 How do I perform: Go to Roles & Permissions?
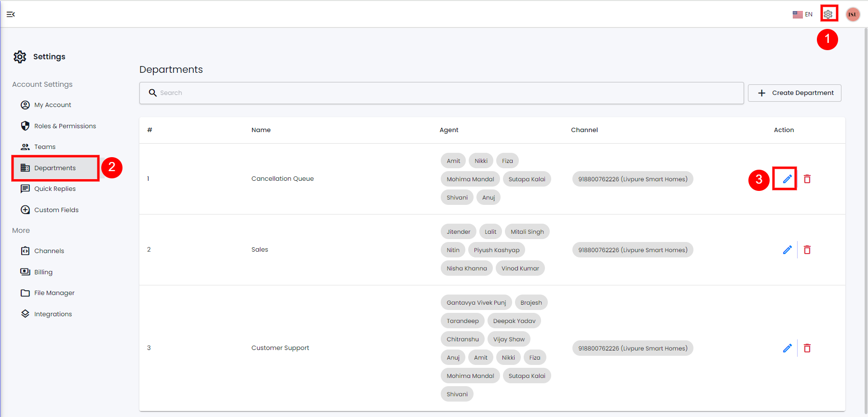[65, 126]
